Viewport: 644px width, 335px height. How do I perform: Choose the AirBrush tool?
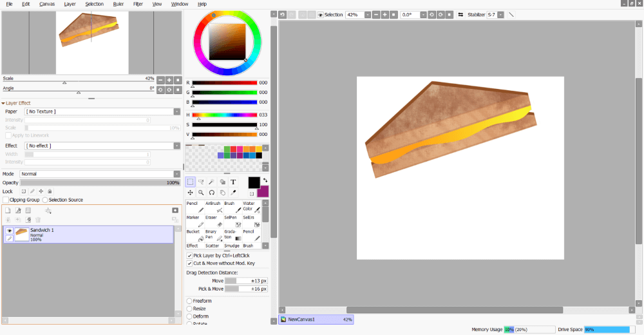click(x=214, y=207)
